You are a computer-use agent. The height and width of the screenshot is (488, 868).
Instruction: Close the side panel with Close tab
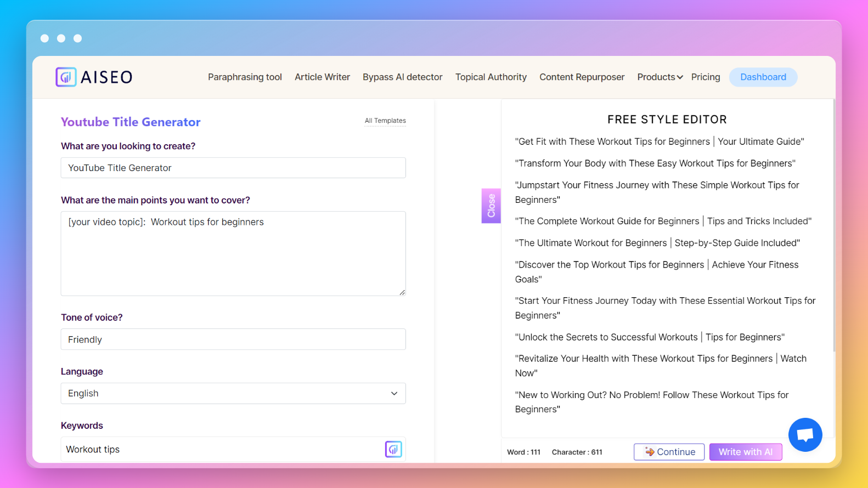coord(491,206)
